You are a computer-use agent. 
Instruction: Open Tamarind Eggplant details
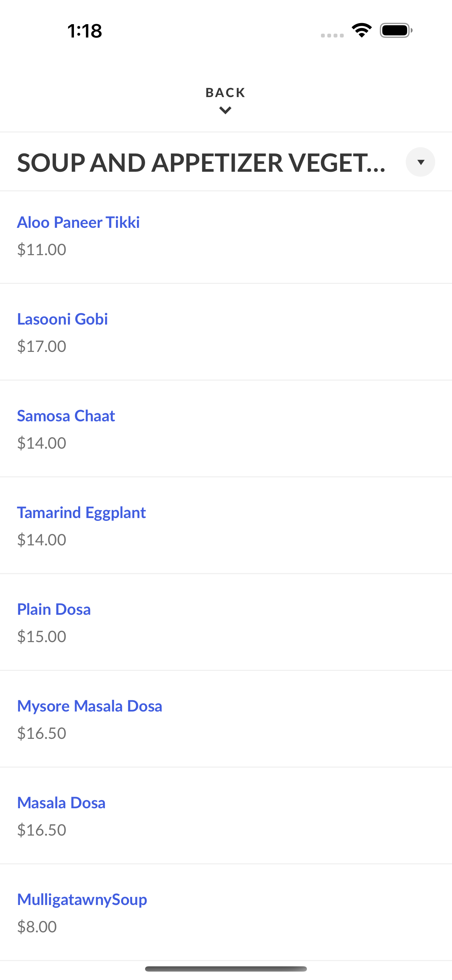point(81,512)
